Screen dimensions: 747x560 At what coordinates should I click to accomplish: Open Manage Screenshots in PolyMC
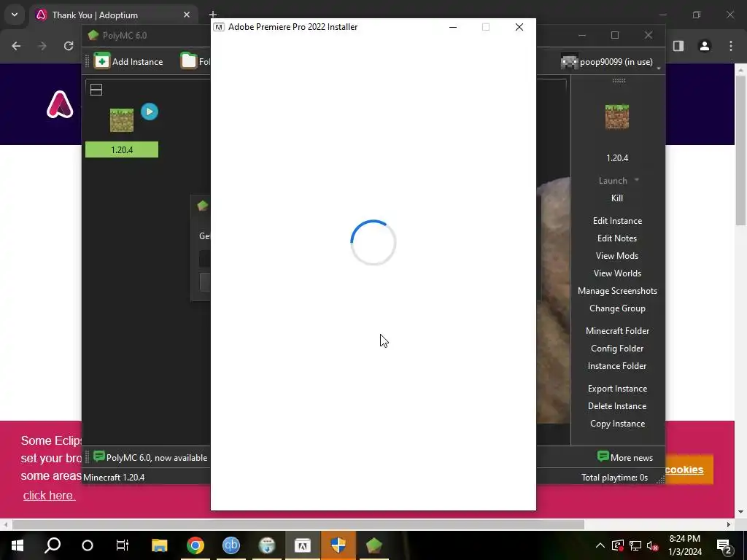(x=617, y=291)
